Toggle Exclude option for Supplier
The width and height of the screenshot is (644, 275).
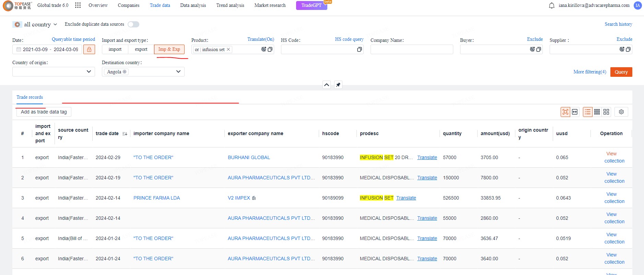(x=624, y=39)
